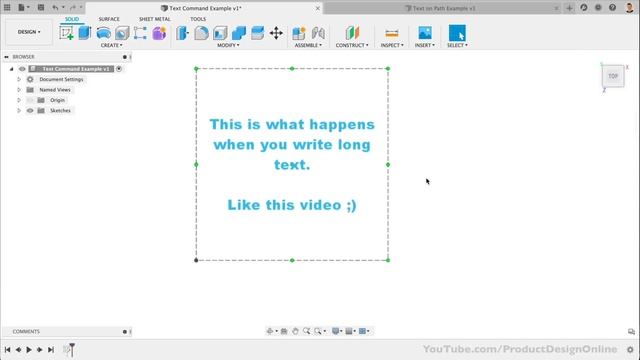
Task: Open the File menu dropdown
Action: (x=24, y=8)
